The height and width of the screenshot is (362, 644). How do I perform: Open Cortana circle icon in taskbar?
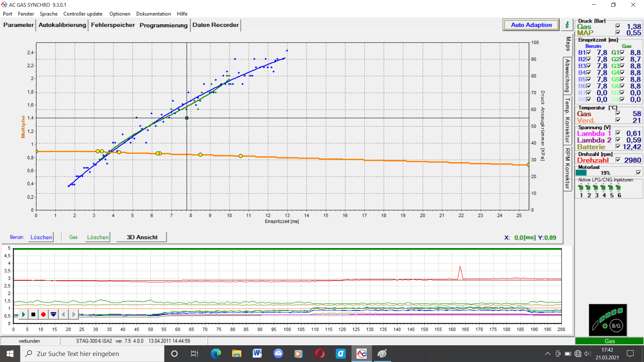[x=174, y=354]
